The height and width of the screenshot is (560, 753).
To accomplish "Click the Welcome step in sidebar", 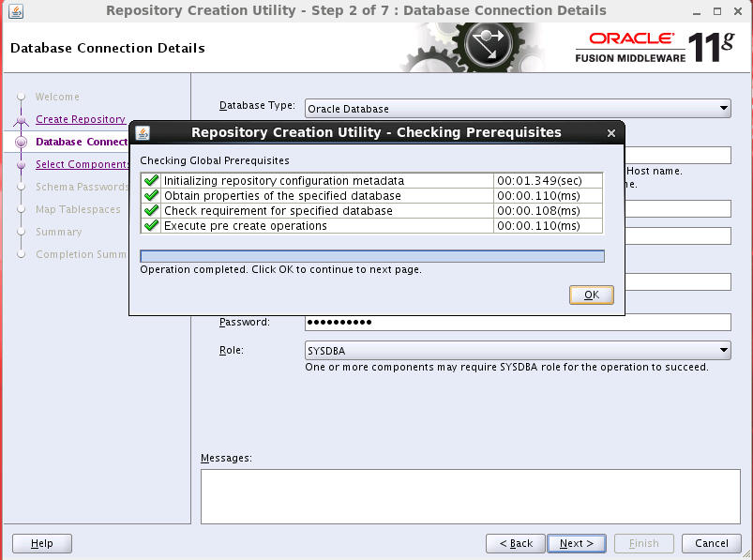I will click(x=57, y=97).
